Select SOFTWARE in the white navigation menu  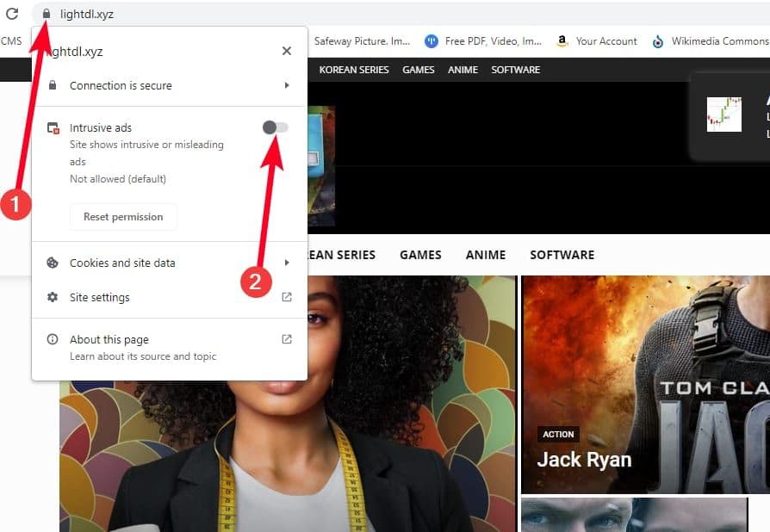562,255
